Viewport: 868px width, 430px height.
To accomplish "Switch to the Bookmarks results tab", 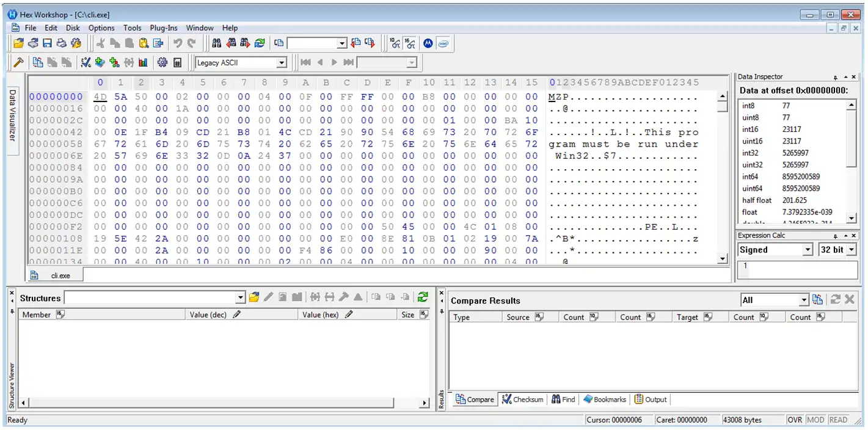I will (605, 399).
